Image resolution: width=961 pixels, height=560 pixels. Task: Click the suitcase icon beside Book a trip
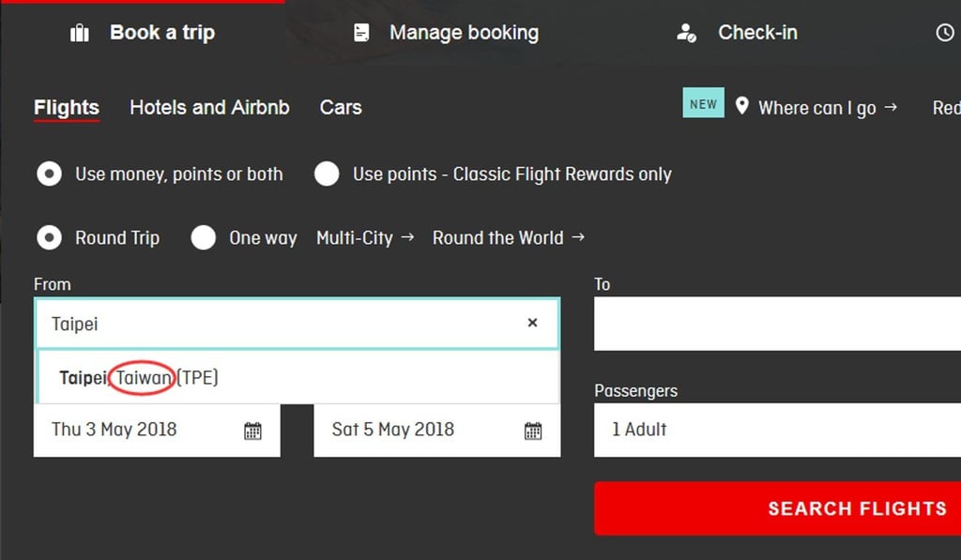(80, 34)
